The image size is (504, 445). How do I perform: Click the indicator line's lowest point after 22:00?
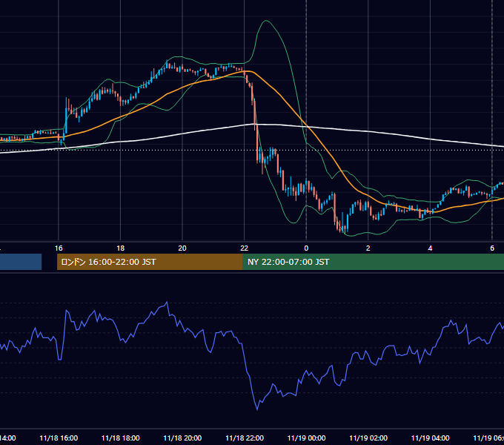coord(257,409)
